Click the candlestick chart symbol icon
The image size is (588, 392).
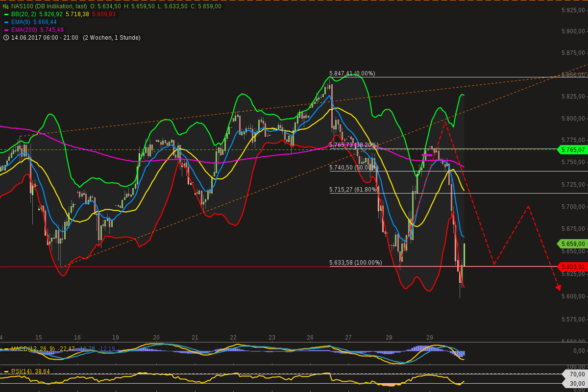5,6
